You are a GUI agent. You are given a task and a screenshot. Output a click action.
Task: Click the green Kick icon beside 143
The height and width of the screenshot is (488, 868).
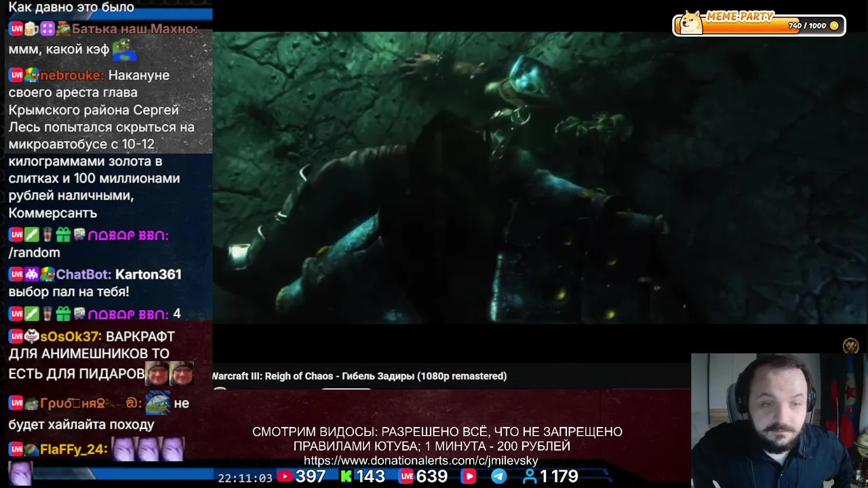click(346, 476)
